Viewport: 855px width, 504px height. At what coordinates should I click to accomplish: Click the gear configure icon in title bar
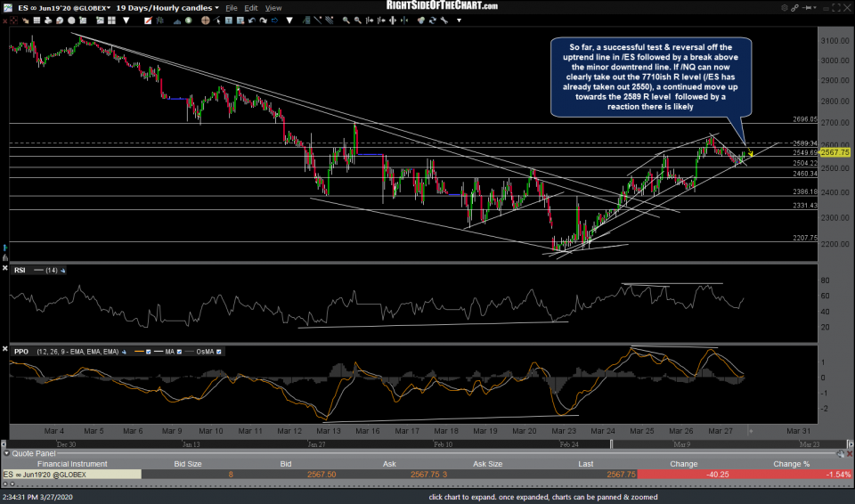coord(784,8)
